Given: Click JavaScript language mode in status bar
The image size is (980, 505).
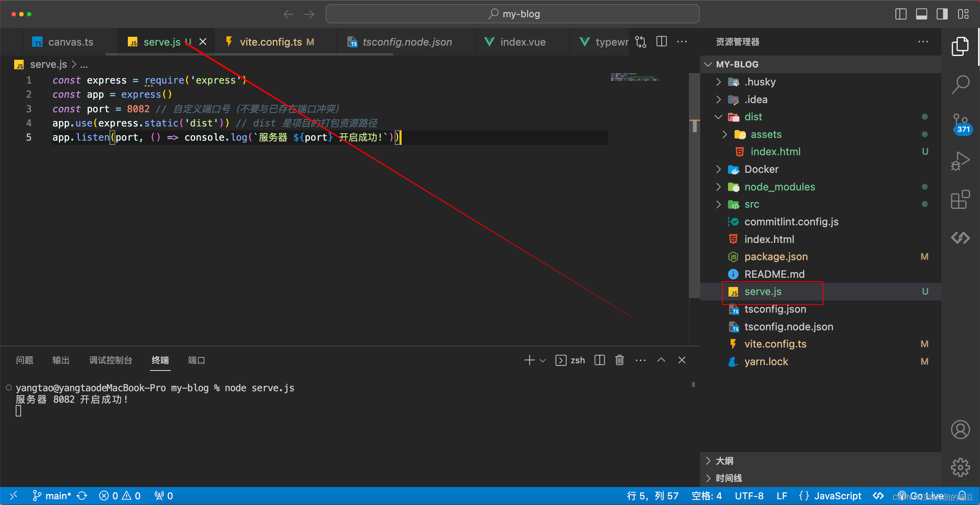Looking at the screenshot, I should 838,496.
